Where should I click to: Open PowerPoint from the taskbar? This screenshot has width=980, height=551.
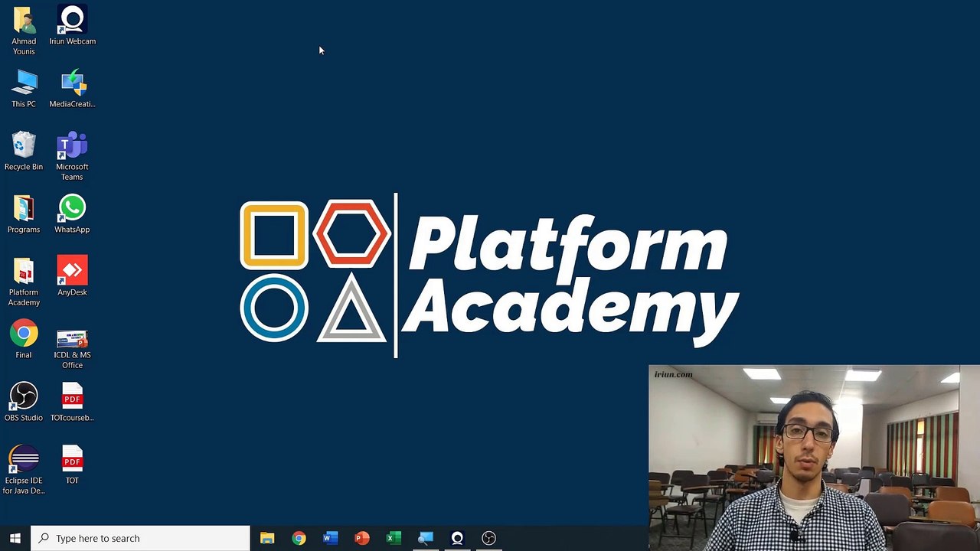coord(362,538)
